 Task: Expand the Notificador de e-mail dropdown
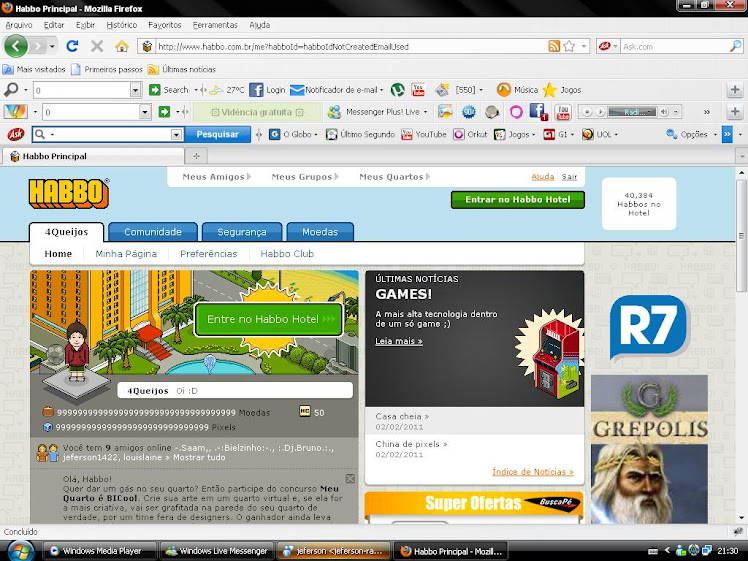[x=381, y=90]
